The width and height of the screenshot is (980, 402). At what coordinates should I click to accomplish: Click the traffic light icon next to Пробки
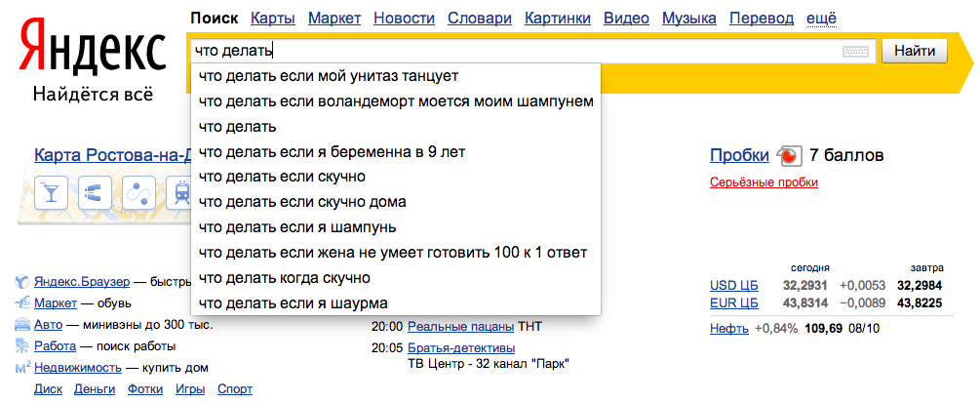coord(789,156)
